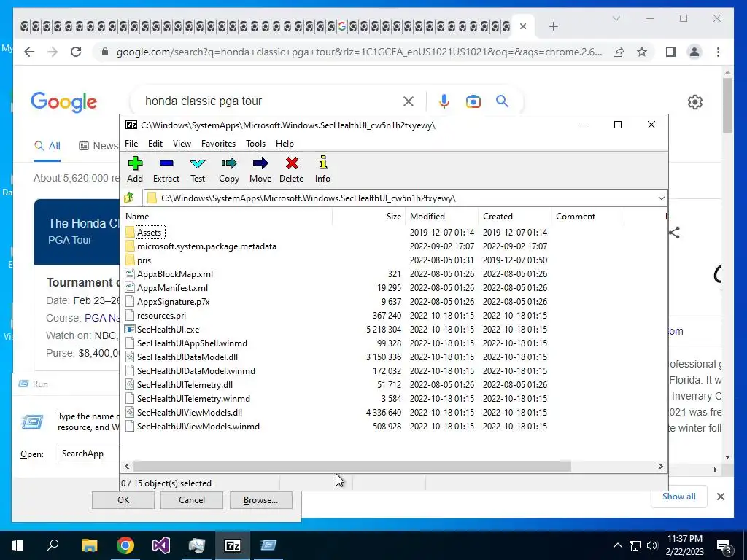The width and height of the screenshot is (747, 560).
Task: Toggle Chrome side panel
Action: 671,52
